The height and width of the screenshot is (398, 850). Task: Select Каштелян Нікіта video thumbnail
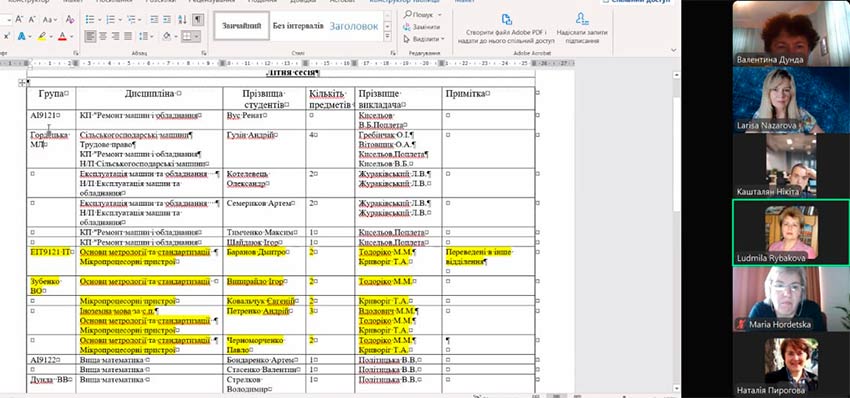[791, 166]
